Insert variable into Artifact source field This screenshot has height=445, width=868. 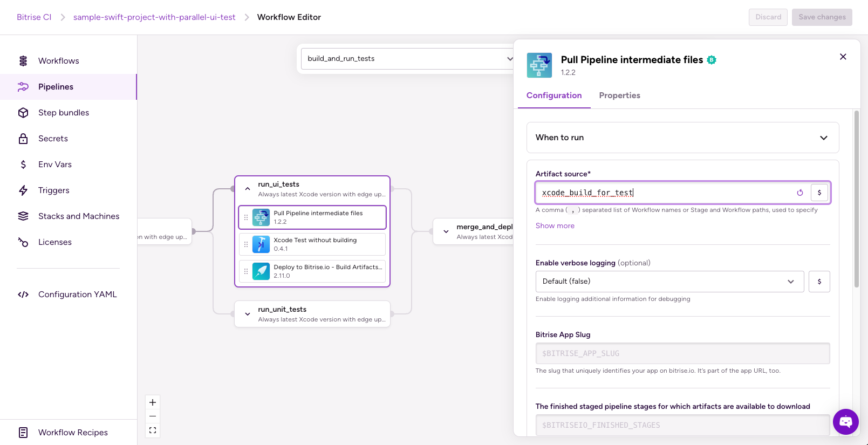click(819, 193)
